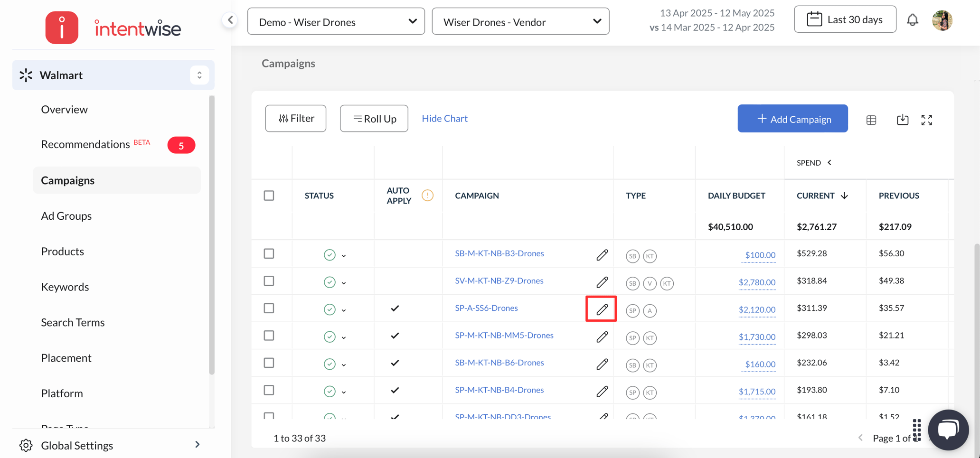
Task: Open the daily budget link $2,120.00
Action: pyautogui.click(x=757, y=309)
